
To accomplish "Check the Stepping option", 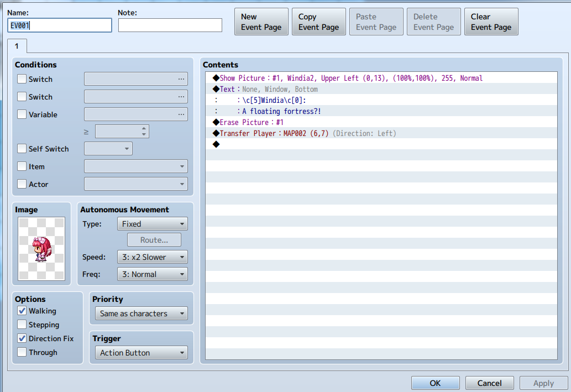I will click(22, 325).
